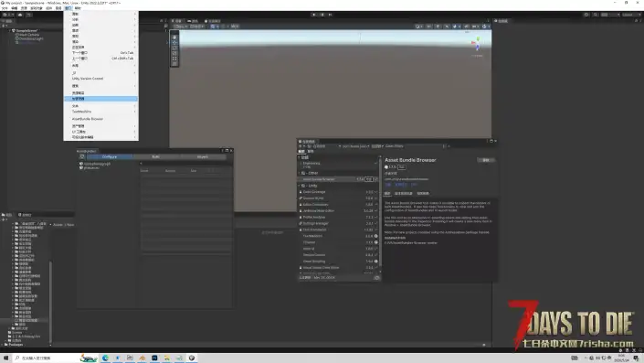Switch to the Console tab beside Project

click(x=25, y=215)
